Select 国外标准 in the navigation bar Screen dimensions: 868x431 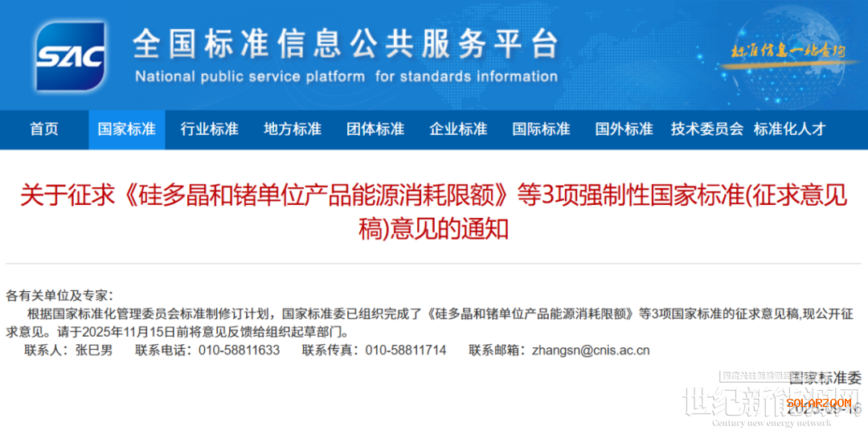pos(624,129)
